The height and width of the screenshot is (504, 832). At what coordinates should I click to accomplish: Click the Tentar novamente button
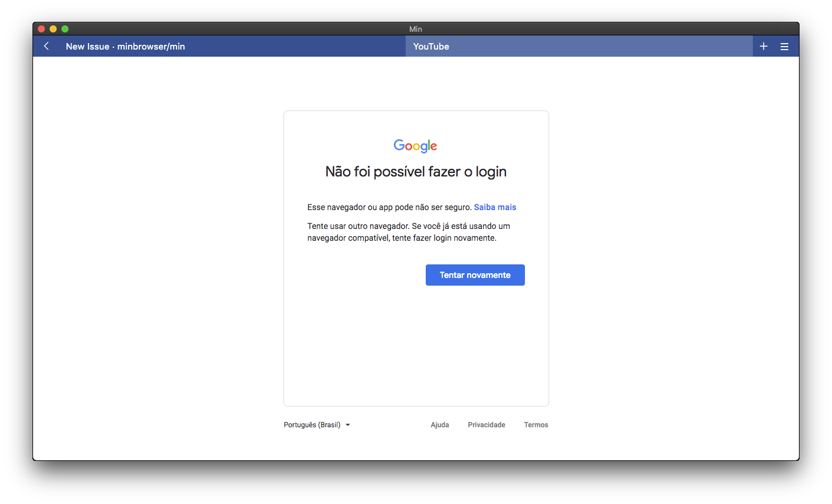point(475,274)
